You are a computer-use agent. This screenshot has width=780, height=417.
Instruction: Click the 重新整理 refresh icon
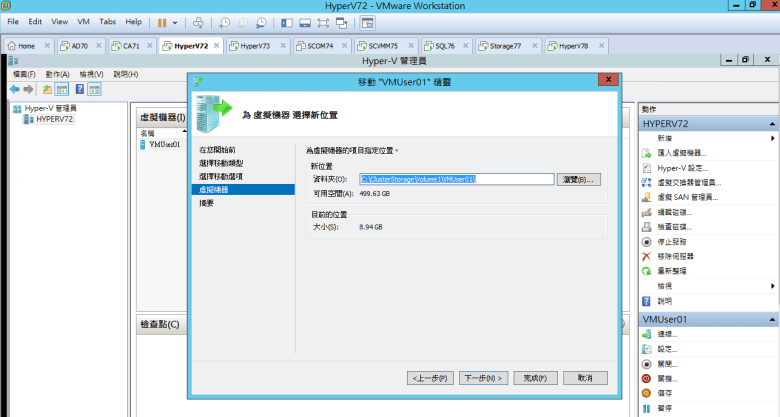pyautogui.click(x=646, y=271)
